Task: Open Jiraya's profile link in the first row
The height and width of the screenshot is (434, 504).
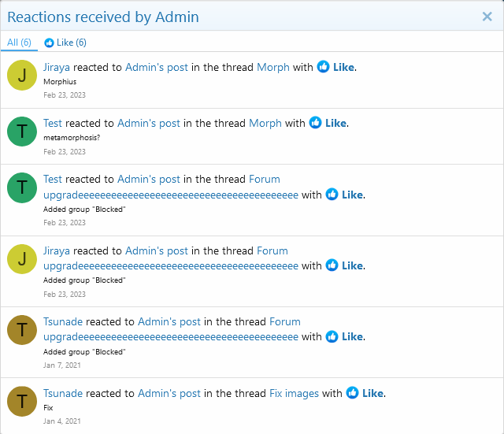Action: coord(57,68)
